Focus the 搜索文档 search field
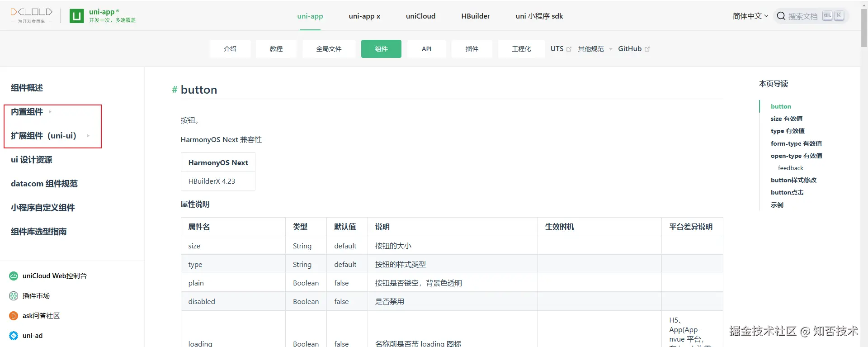The image size is (868, 347). [811, 16]
